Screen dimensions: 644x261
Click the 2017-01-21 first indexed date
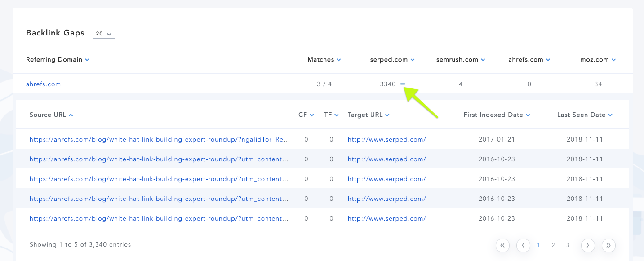[x=497, y=139]
